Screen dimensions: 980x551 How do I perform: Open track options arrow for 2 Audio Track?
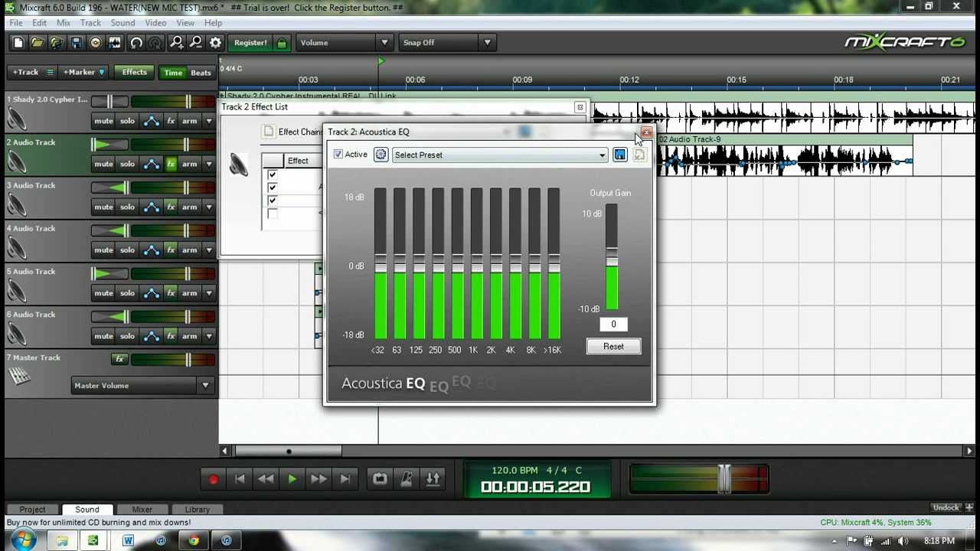(208, 164)
